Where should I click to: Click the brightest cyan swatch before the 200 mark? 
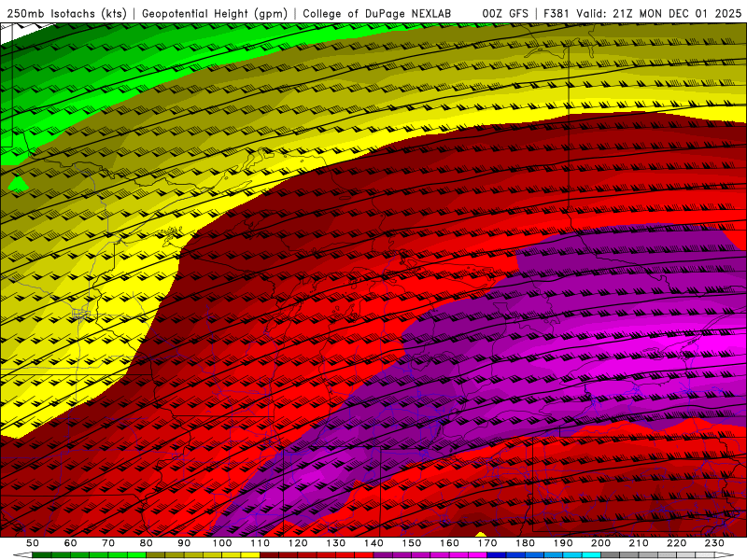click(591, 555)
